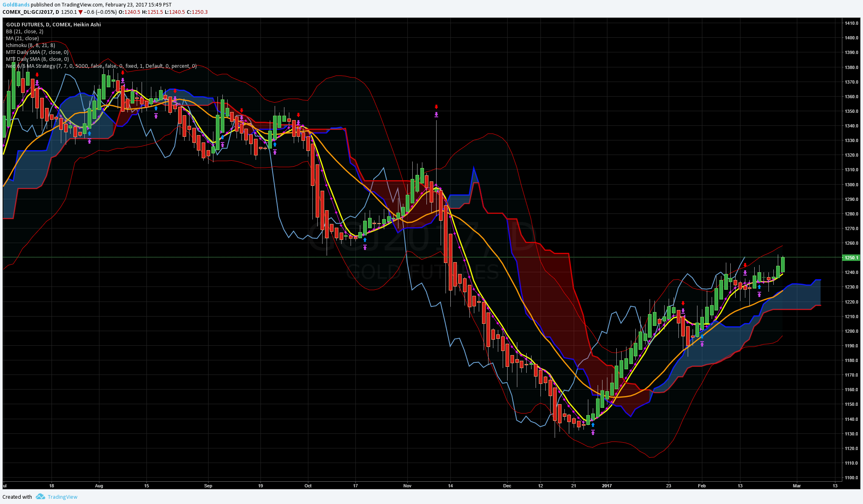863x504 pixels.
Task: Click the 1380.0 price axis label
Action: coord(852,67)
